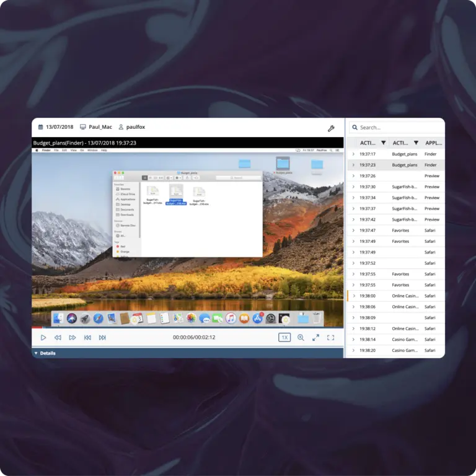Expand the 19:38:00 Online Casin... row
Image resolution: width=476 pixels, height=476 pixels.
pyautogui.click(x=354, y=296)
